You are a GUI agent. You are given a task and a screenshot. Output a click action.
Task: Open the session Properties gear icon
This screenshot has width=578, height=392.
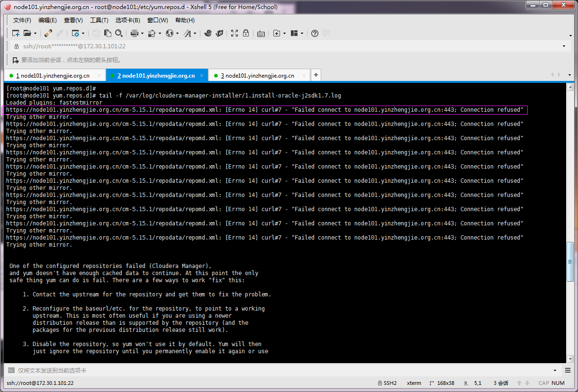[x=75, y=33]
